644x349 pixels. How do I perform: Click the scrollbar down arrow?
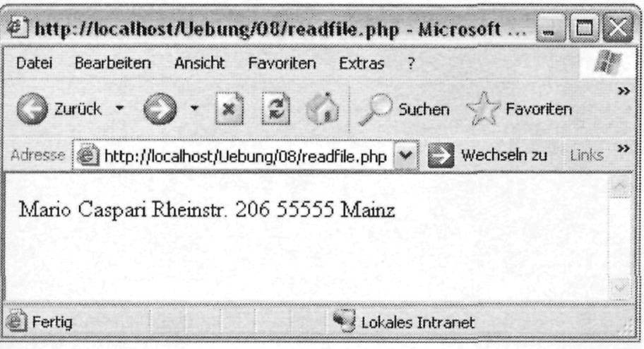pos(619,288)
